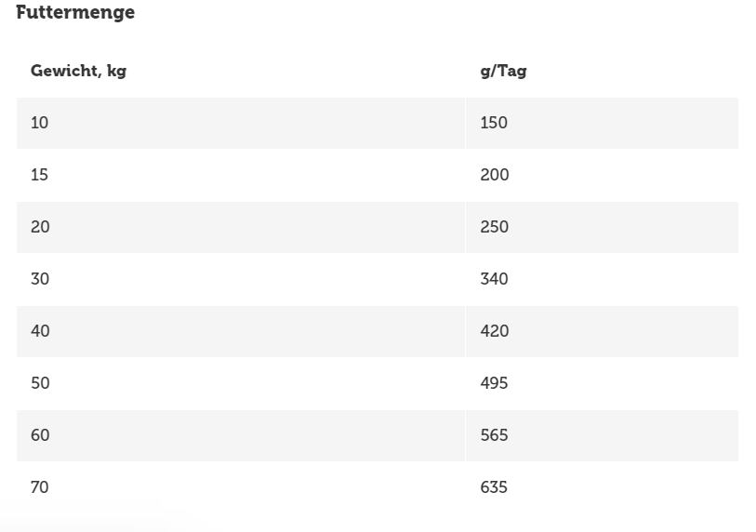Select the 565 g/Tag value

coord(495,435)
